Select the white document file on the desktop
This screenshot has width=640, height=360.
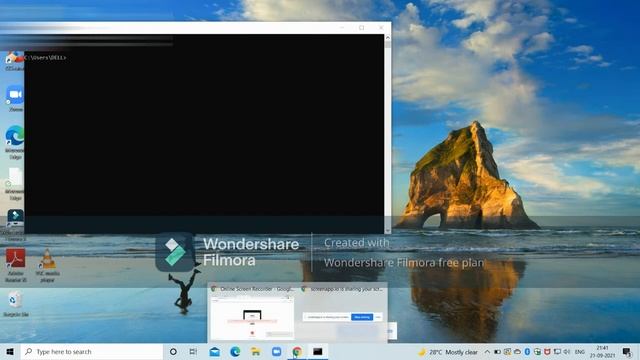(x=14, y=184)
